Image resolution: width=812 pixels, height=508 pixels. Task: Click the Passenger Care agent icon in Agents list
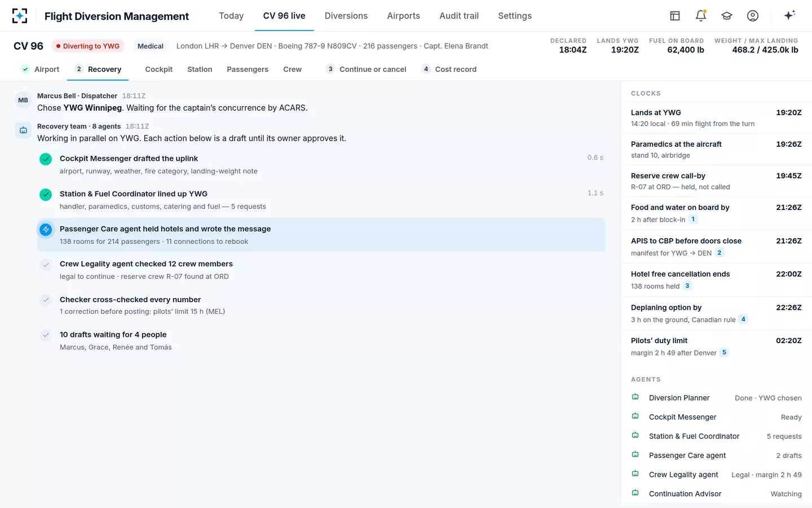pyautogui.click(x=636, y=455)
